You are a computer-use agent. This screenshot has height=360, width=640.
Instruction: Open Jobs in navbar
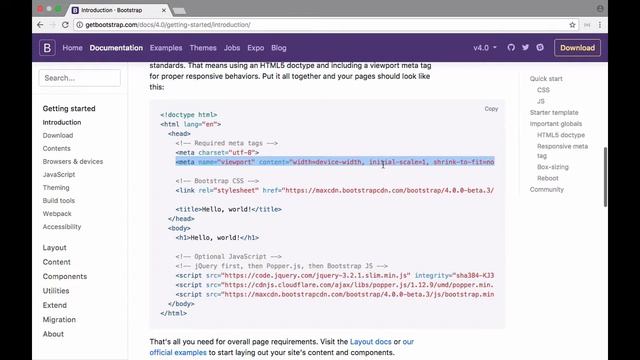tap(232, 48)
